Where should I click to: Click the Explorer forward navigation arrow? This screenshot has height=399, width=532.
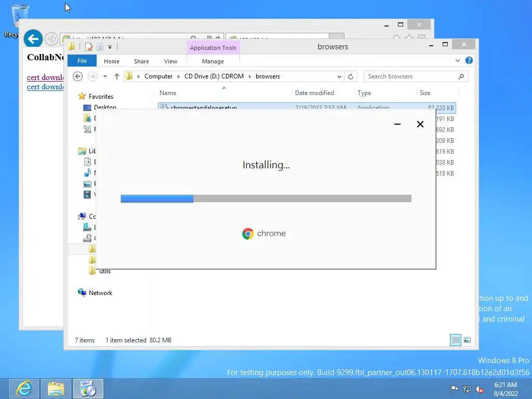(x=92, y=76)
